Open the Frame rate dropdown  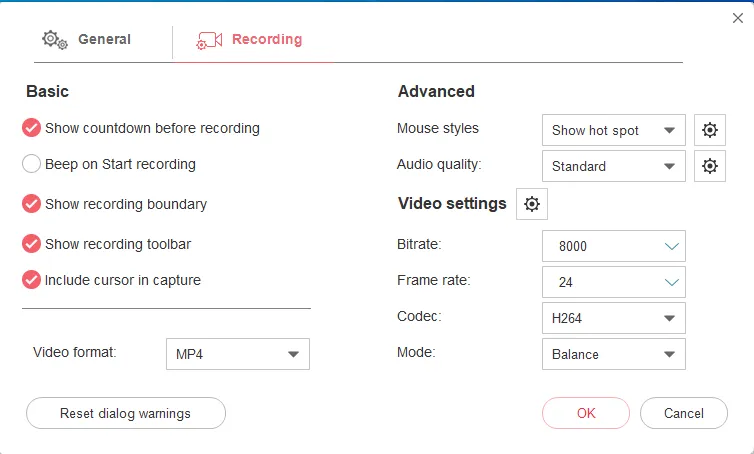[613, 282]
